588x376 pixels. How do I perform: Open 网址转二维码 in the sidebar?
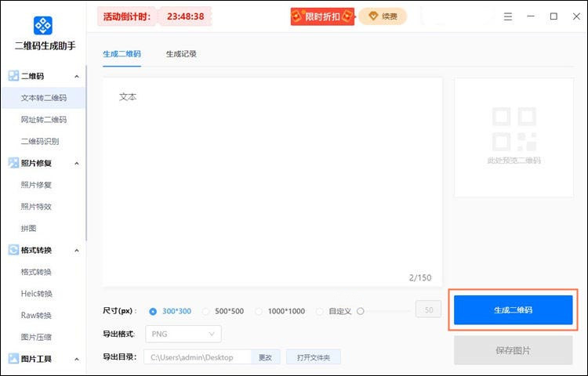click(43, 120)
